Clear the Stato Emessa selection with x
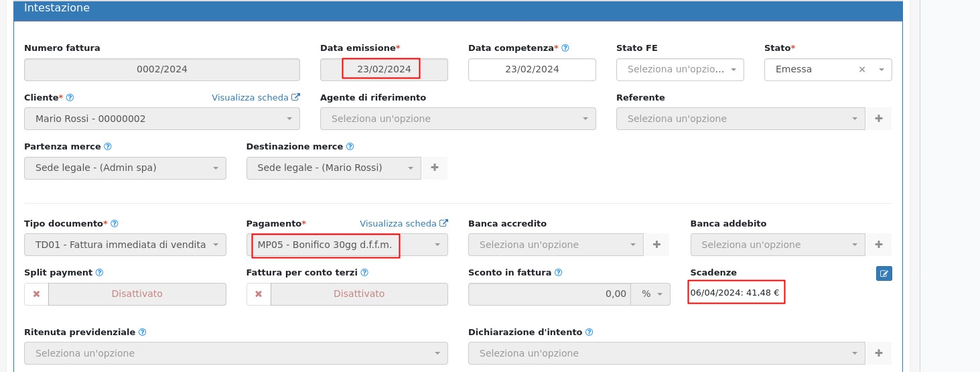980x372 pixels. (x=862, y=70)
